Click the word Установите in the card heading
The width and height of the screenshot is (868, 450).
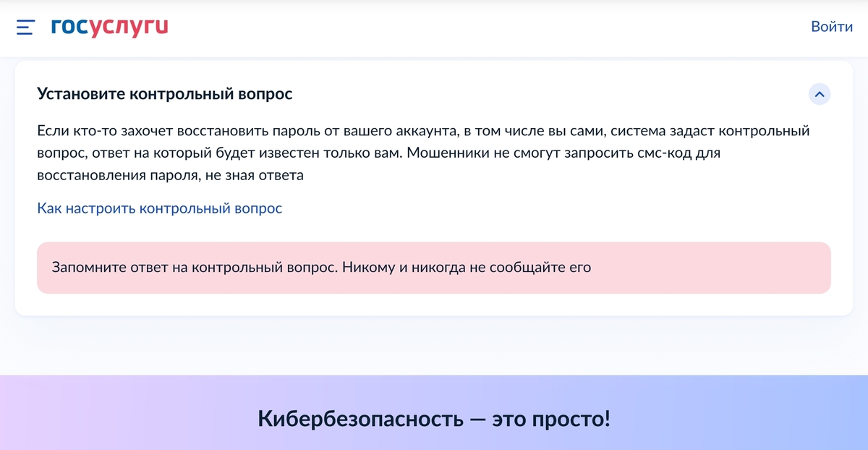[x=80, y=94]
